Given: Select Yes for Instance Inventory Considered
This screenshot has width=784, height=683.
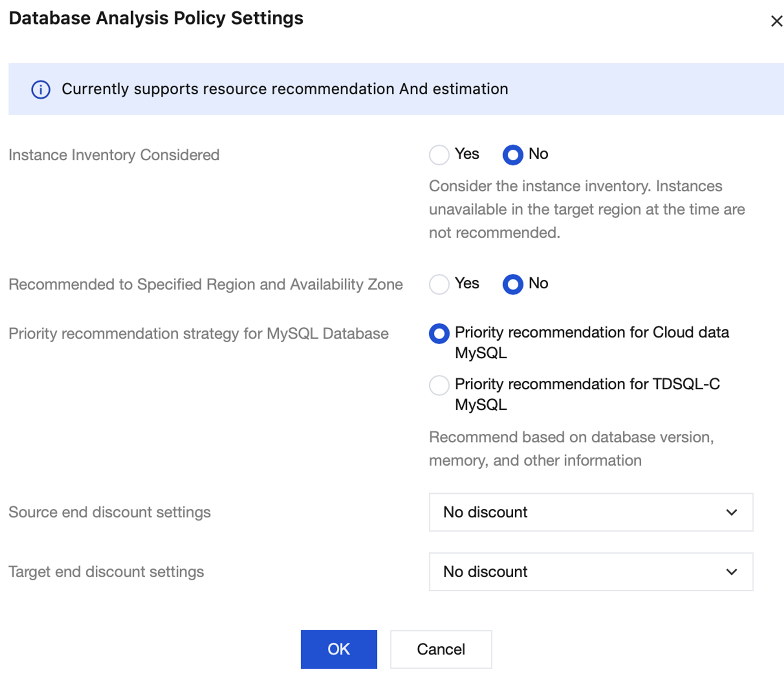Looking at the screenshot, I should tap(439, 155).
